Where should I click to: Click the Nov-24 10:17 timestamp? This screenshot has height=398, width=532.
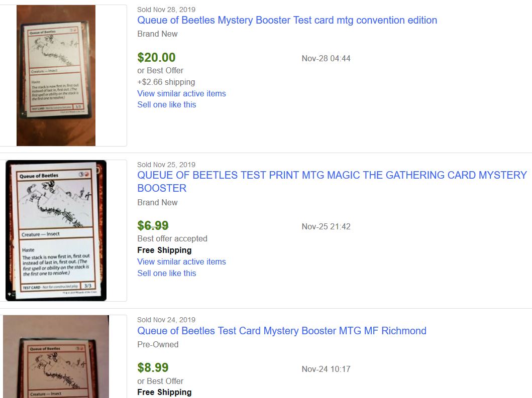[x=326, y=369]
